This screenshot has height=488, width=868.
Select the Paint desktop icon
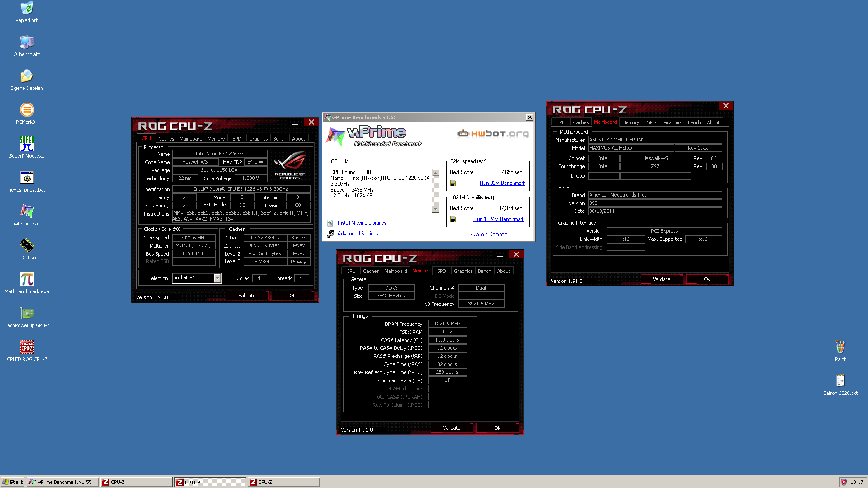pos(840,347)
